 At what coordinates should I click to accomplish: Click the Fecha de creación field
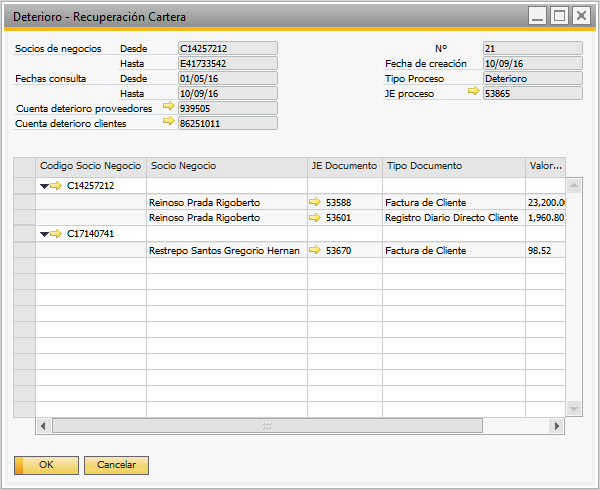(x=531, y=63)
